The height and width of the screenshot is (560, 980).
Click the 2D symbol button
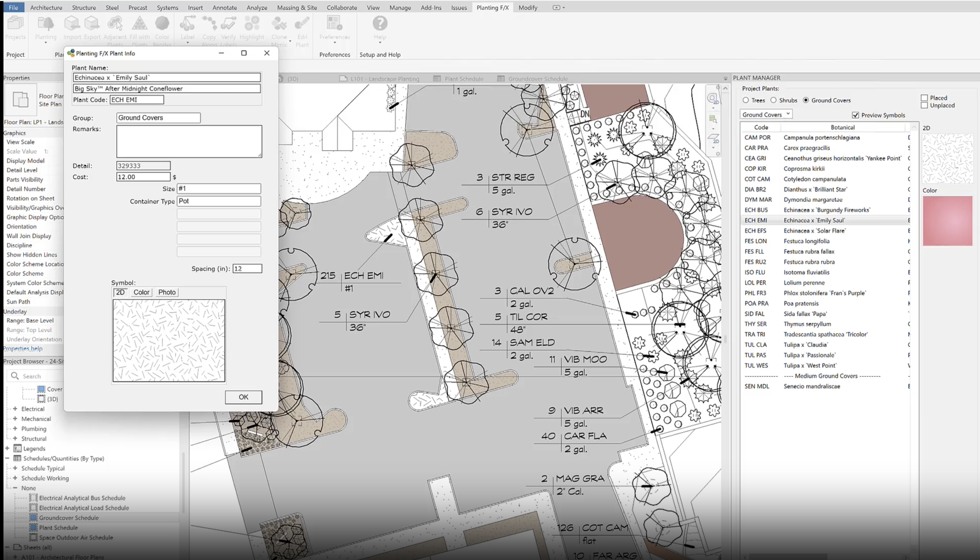pyautogui.click(x=120, y=292)
